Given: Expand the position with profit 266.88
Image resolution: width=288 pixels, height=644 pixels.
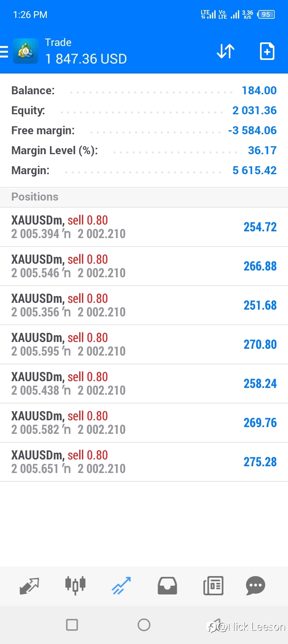Looking at the screenshot, I should click(144, 266).
